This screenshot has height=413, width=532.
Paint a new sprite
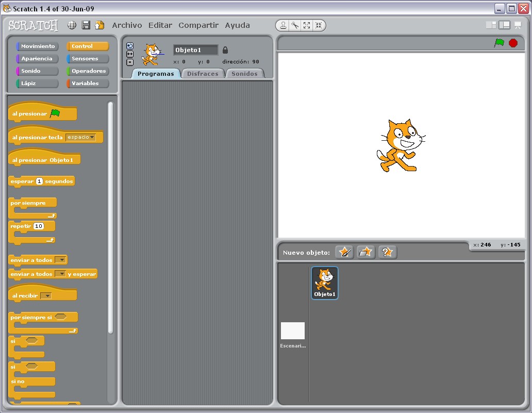pos(344,252)
